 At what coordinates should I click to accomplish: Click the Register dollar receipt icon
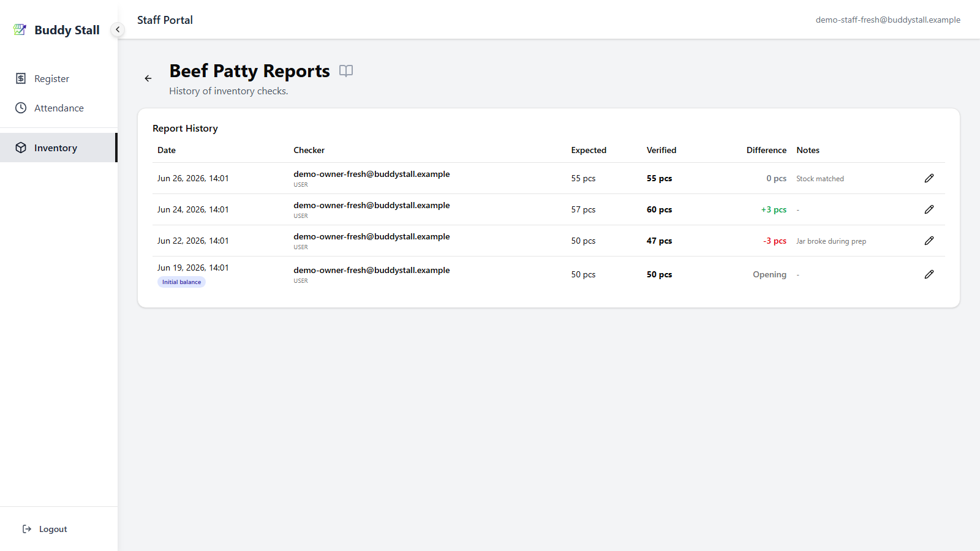tap(21, 78)
